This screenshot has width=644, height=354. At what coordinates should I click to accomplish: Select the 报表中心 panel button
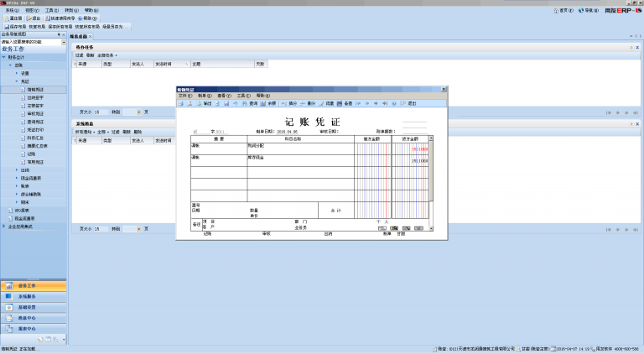(34, 329)
